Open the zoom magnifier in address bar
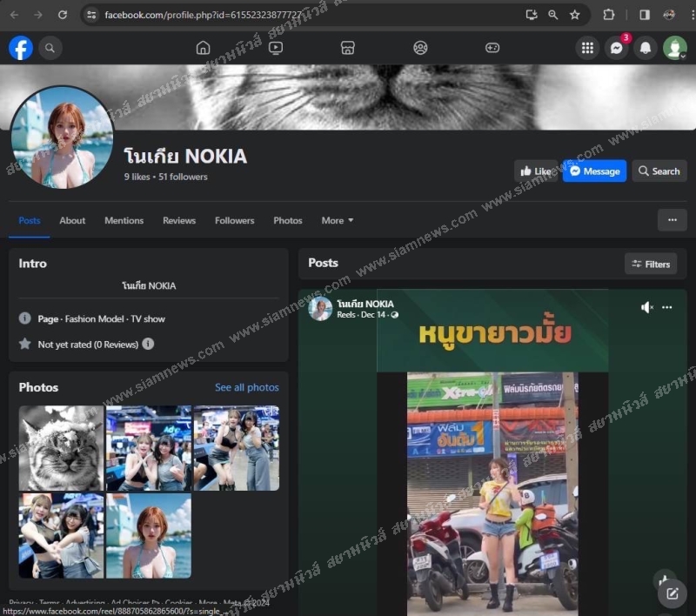The height and width of the screenshot is (616, 696). click(x=553, y=15)
